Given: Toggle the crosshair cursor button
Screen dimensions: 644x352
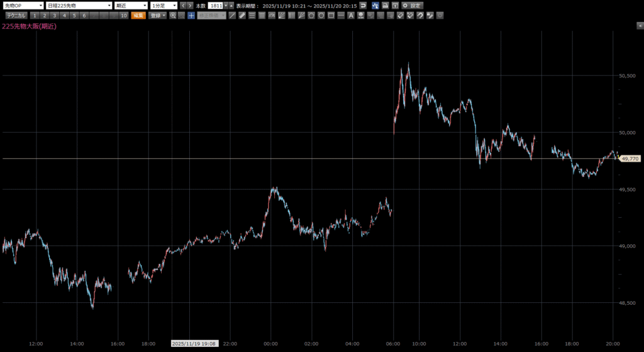Looking at the screenshot, I should [191, 15].
